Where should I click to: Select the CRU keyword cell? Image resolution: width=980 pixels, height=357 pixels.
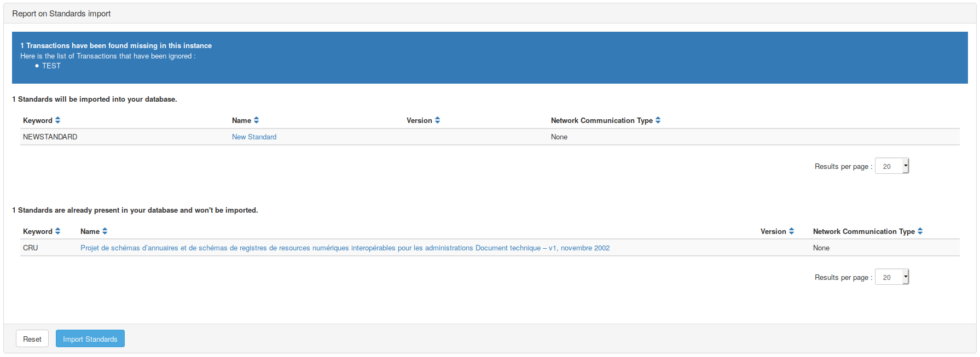(x=31, y=248)
